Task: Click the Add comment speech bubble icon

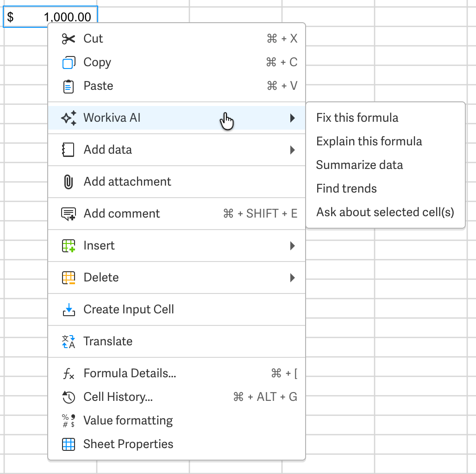Action: 69,214
